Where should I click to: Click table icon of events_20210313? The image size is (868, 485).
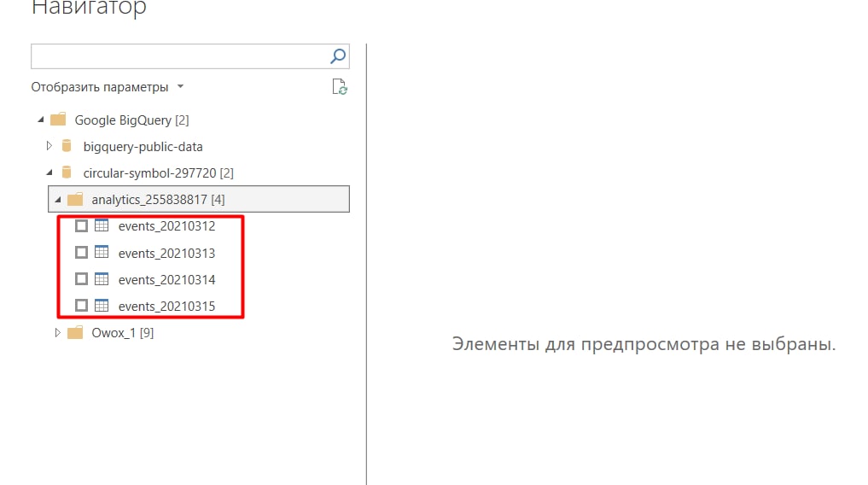point(102,252)
